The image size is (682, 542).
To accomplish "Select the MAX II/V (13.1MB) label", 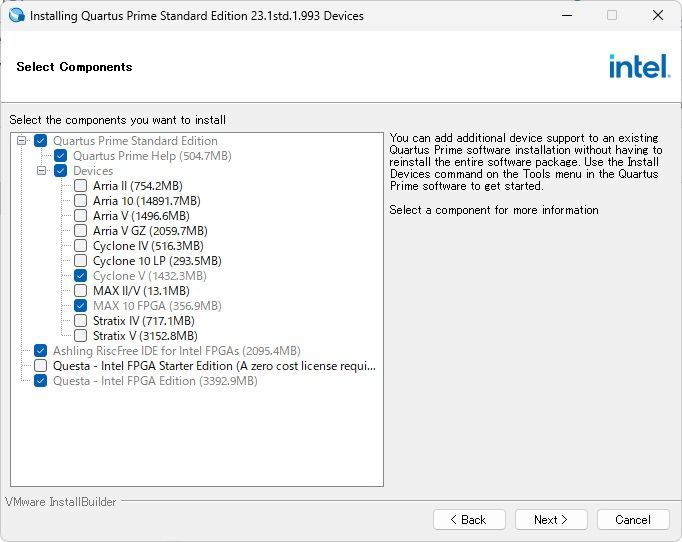I will pos(141,291).
